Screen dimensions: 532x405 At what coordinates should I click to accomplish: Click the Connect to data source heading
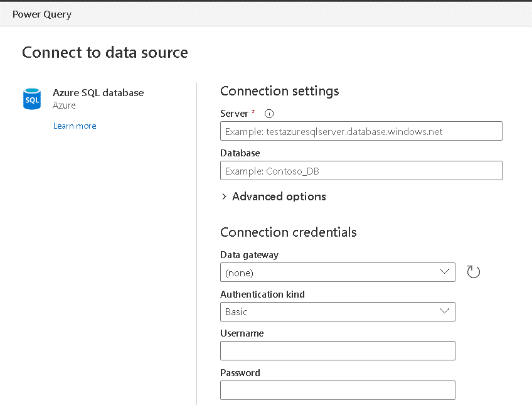pyautogui.click(x=105, y=52)
